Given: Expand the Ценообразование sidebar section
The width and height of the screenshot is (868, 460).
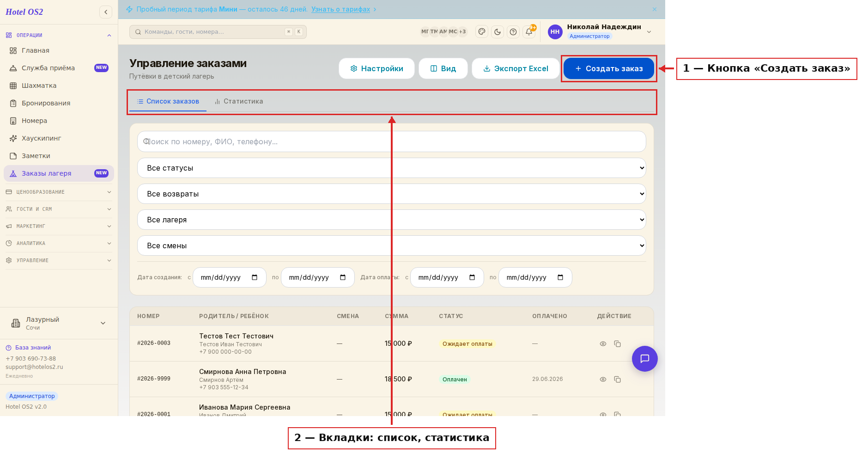Looking at the screenshot, I should [x=59, y=192].
